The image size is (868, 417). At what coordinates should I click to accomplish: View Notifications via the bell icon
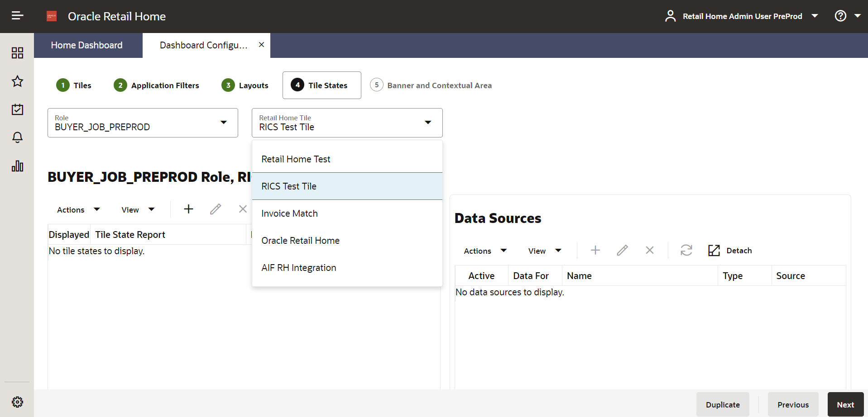point(17,137)
